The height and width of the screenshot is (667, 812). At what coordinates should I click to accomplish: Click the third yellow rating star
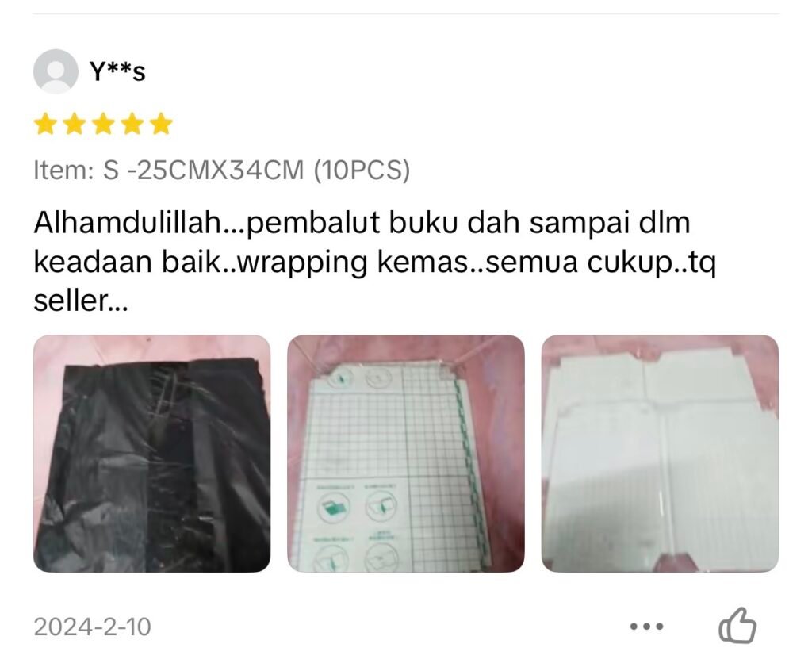[x=103, y=125]
